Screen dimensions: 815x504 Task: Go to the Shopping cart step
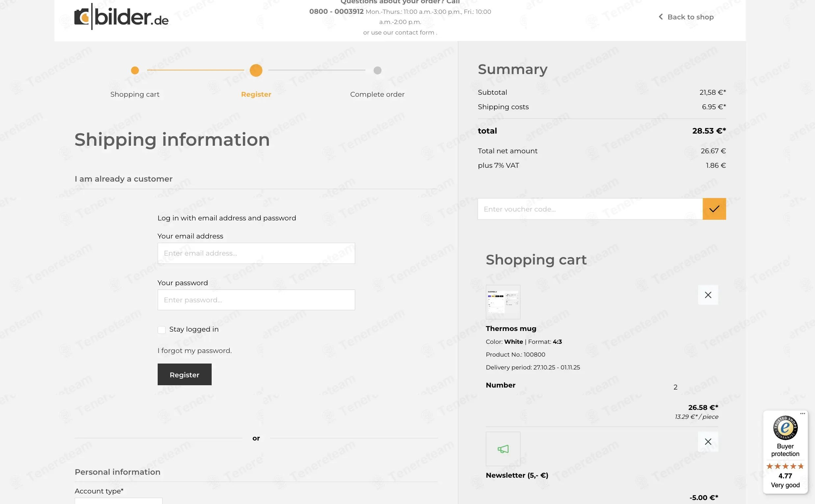135,94
